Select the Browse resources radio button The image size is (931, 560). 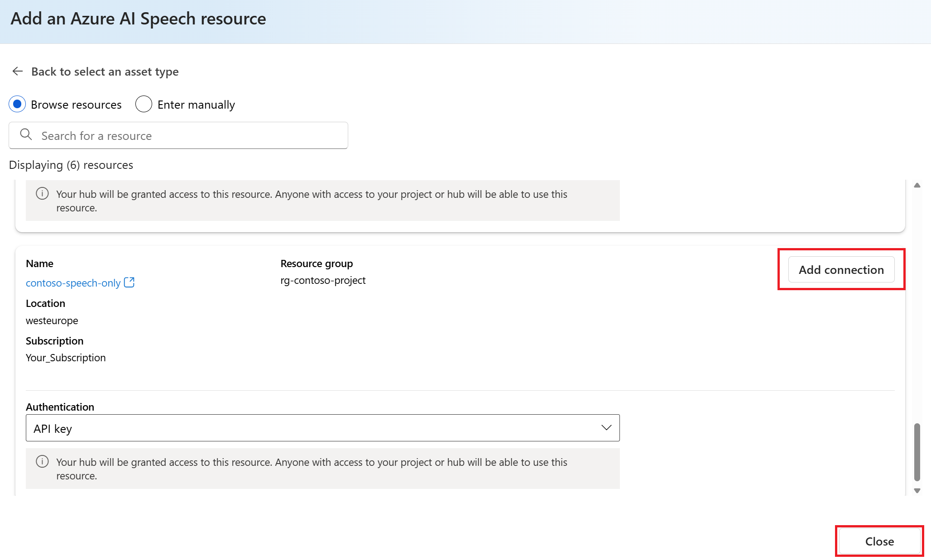(x=17, y=105)
